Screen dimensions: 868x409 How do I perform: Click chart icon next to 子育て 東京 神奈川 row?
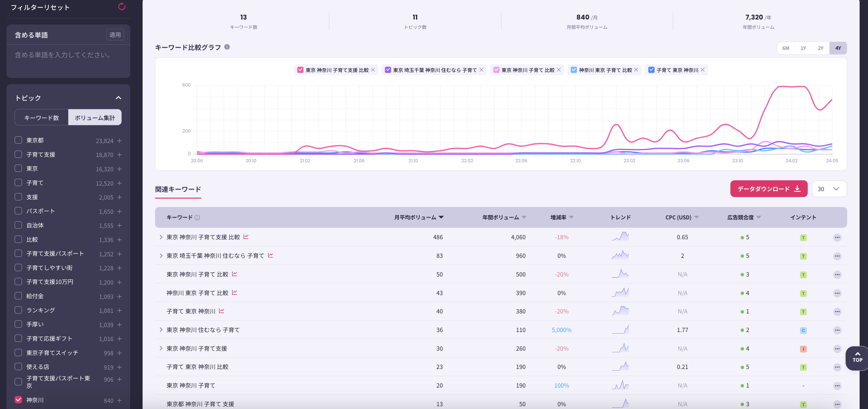click(x=222, y=311)
